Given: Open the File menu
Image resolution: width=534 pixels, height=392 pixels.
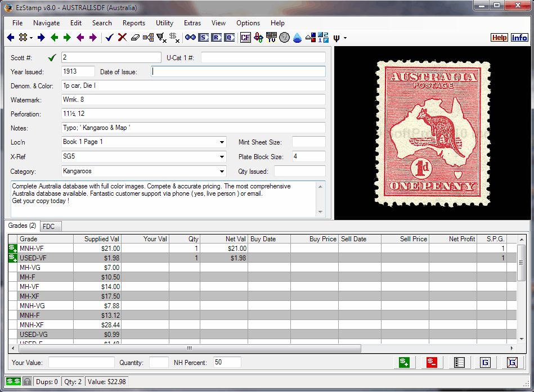Looking at the screenshot, I should click(17, 23).
